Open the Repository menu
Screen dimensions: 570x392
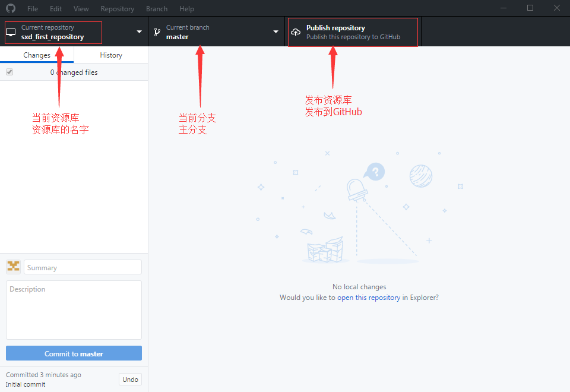pyautogui.click(x=117, y=9)
